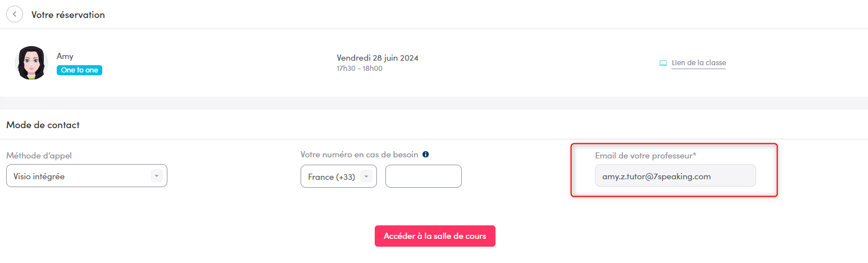Open the info tooltip icon next to Votre numéro

click(x=425, y=155)
